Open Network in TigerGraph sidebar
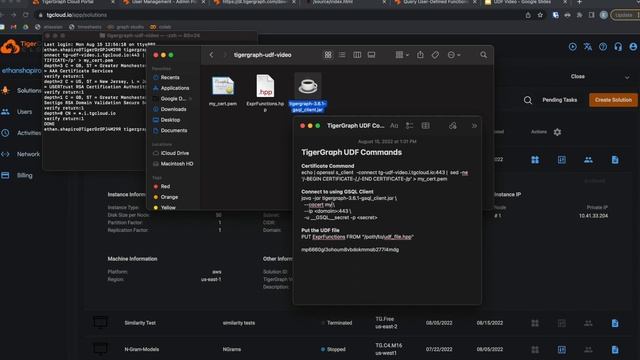 pos(21,154)
